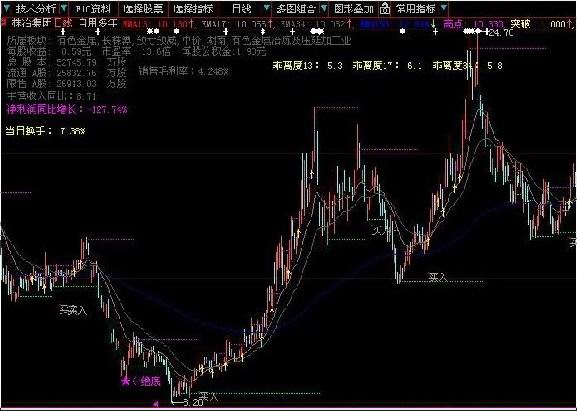Click the 图形叠加 toolbar button
The image size is (577, 411).
tap(354, 8)
